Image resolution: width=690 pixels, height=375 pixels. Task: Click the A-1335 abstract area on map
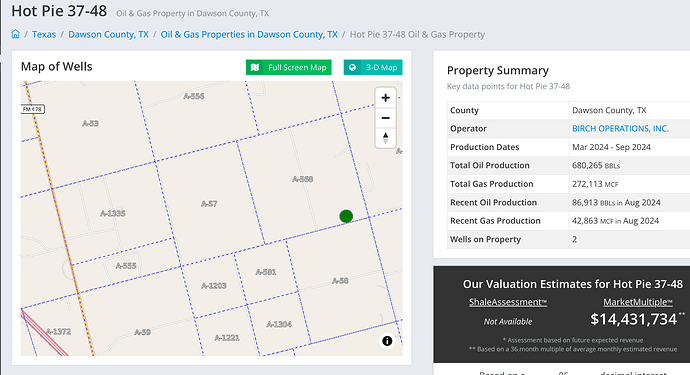(x=113, y=213)
